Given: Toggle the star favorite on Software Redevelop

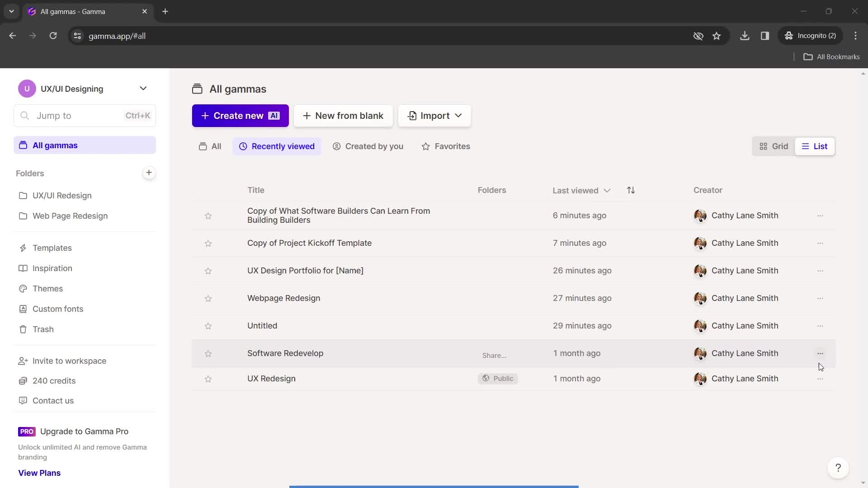Looking at the screenshot, I should [x=208, y=353].
